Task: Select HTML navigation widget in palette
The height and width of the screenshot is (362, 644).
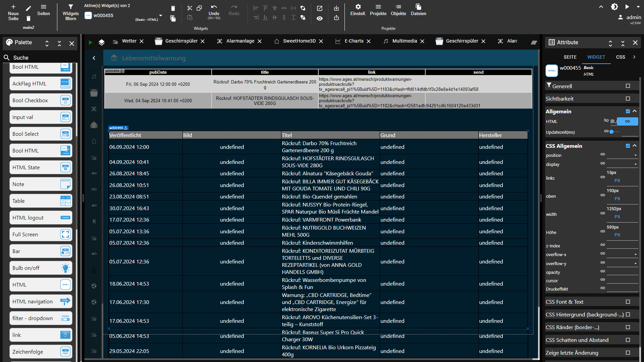Action: click(41, 301)
